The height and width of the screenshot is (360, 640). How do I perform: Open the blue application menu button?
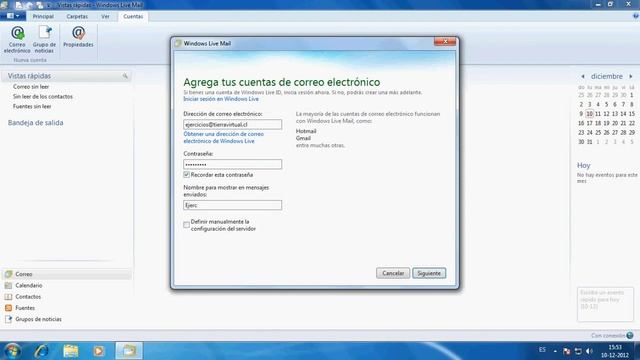point(13,16)
